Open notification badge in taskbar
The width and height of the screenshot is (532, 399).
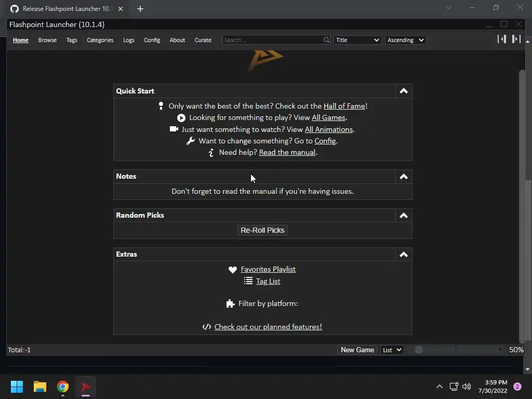click(x=517, y=387)
